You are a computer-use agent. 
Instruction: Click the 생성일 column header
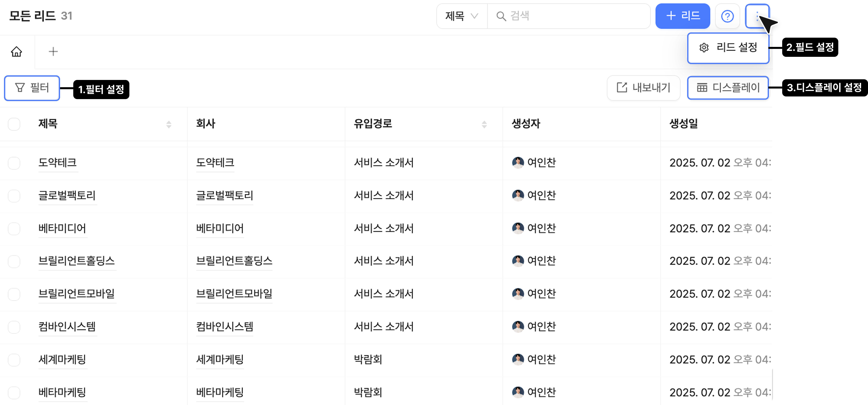coord(683,124)
